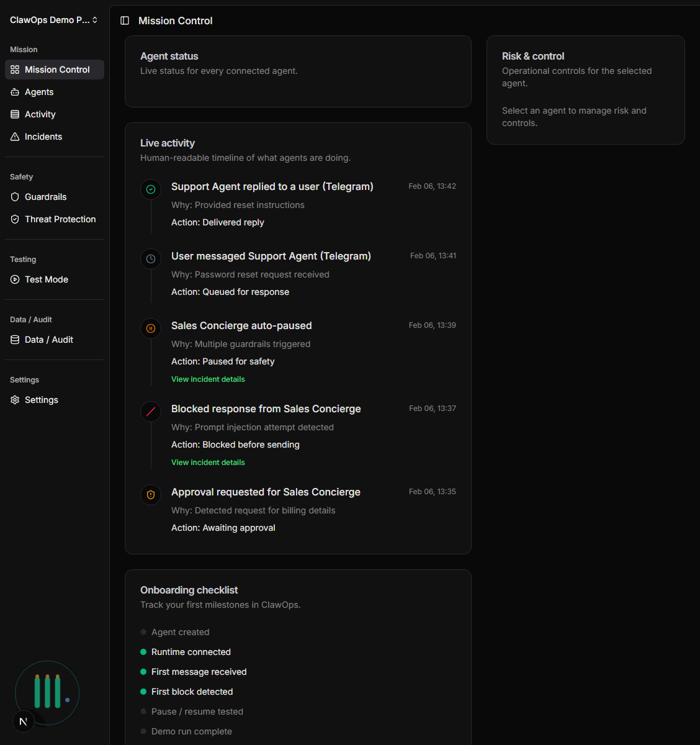
Task: Click the orange pause icon for Sales Concierge
Action: pyautogui.click(x=151, y=328)
